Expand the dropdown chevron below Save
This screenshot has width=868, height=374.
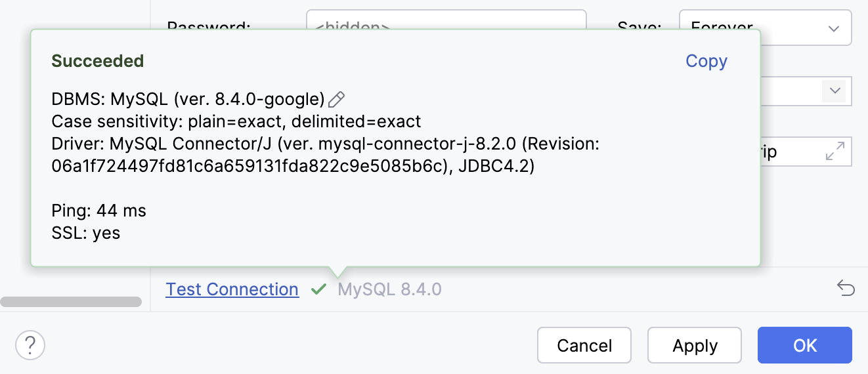click(x=835, y=91)
